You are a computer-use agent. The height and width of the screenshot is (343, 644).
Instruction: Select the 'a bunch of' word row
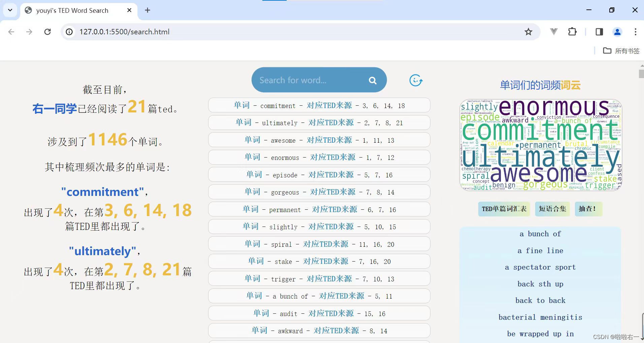pos(319,296)
